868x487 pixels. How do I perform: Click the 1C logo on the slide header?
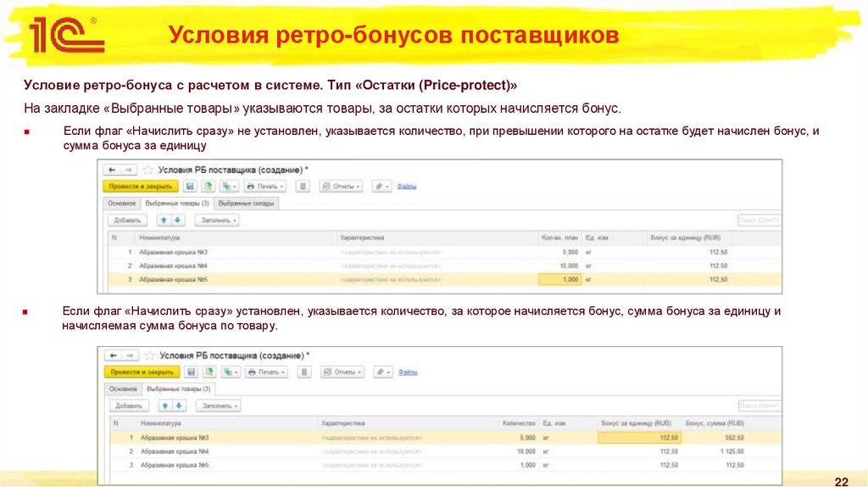point(67,36)
